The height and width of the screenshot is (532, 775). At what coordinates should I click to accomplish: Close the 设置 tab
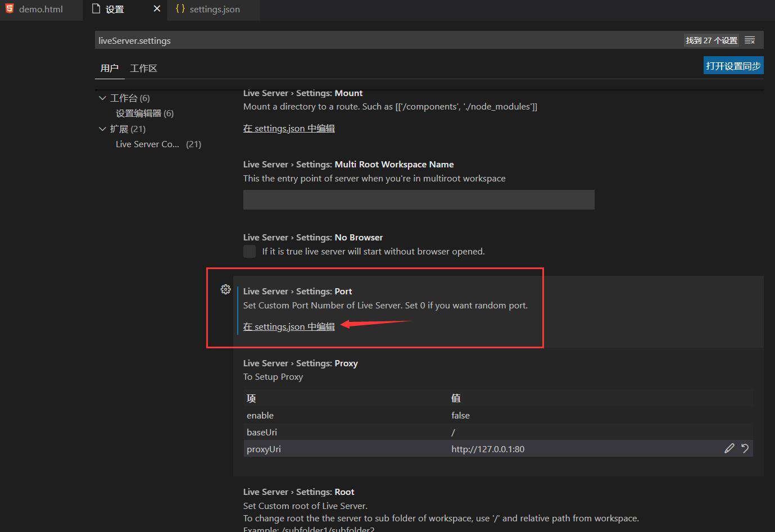pos(157,8)
